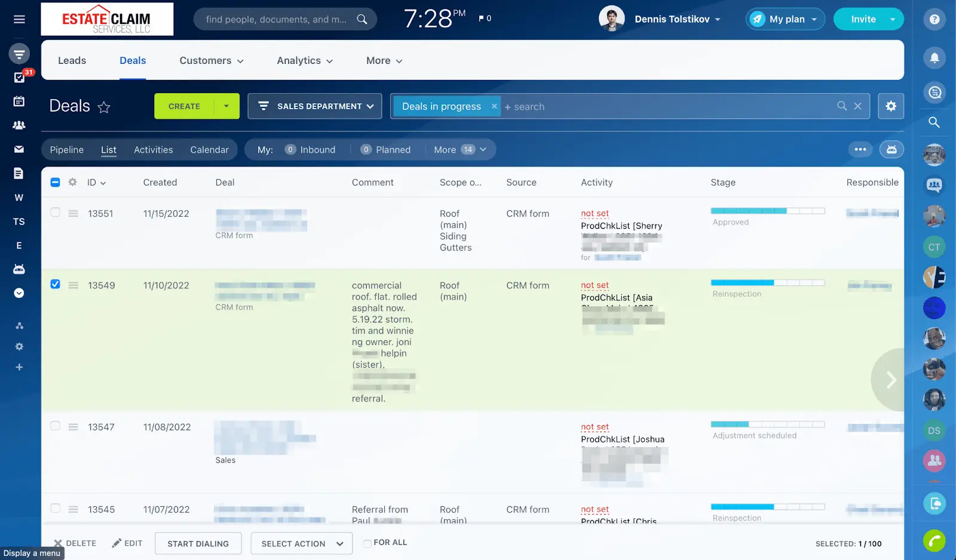Switch to the Pipeline view tab
The height and width of the screenshot is (560, 956).
67,150
